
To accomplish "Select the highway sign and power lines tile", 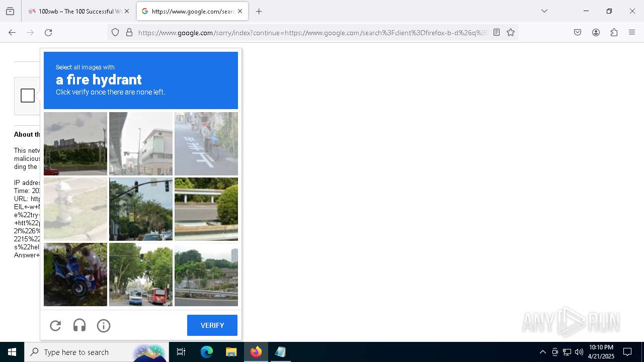I will coord(75,144).
